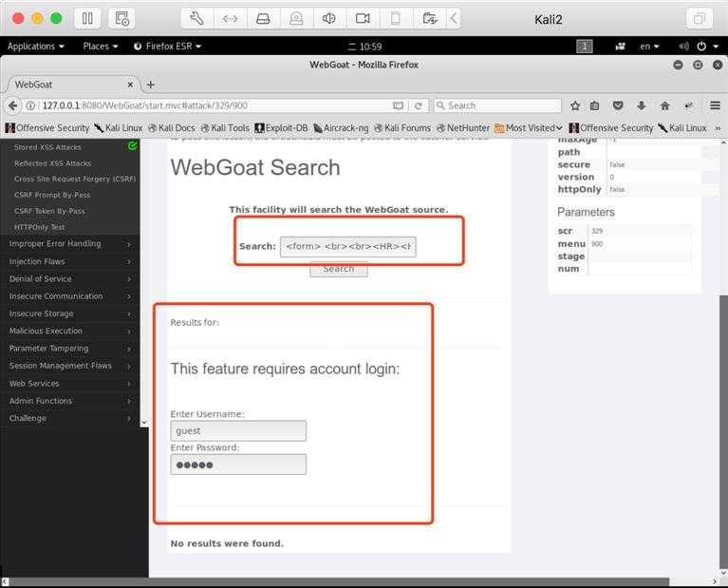Screen dimensions: 728x588
Task: Close the WebGoat tab
Action: click(x=130, y=85)
